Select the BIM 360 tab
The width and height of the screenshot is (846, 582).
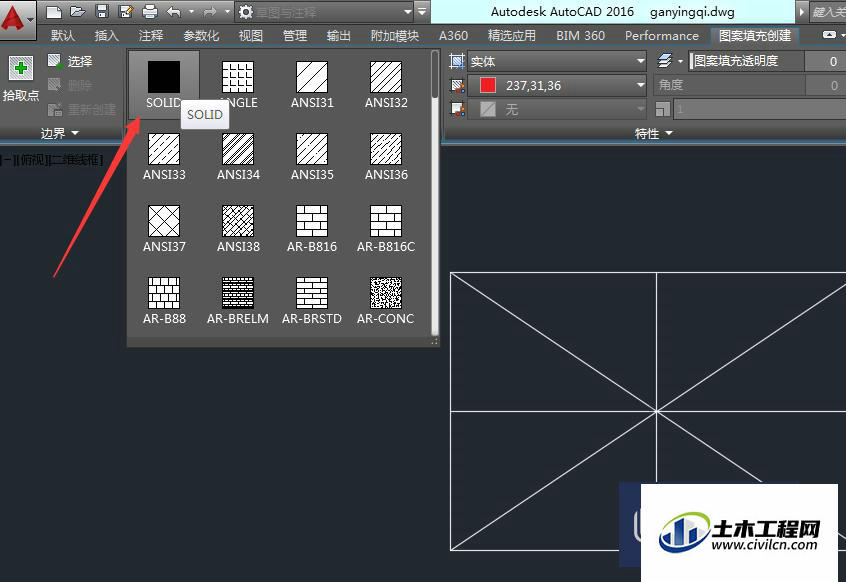click(581, 36)
